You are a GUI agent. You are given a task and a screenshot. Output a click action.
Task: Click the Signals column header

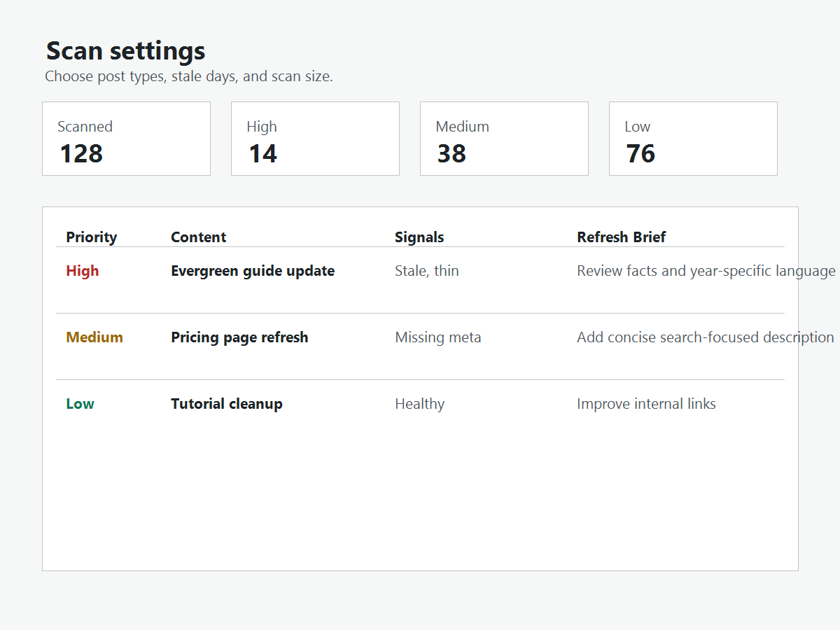pos(419,237)
